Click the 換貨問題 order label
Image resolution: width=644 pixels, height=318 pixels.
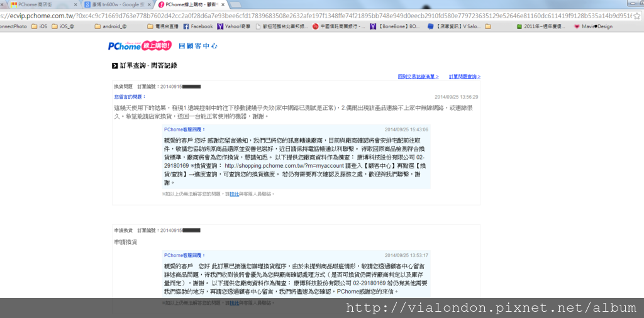[x=123, y=87]
